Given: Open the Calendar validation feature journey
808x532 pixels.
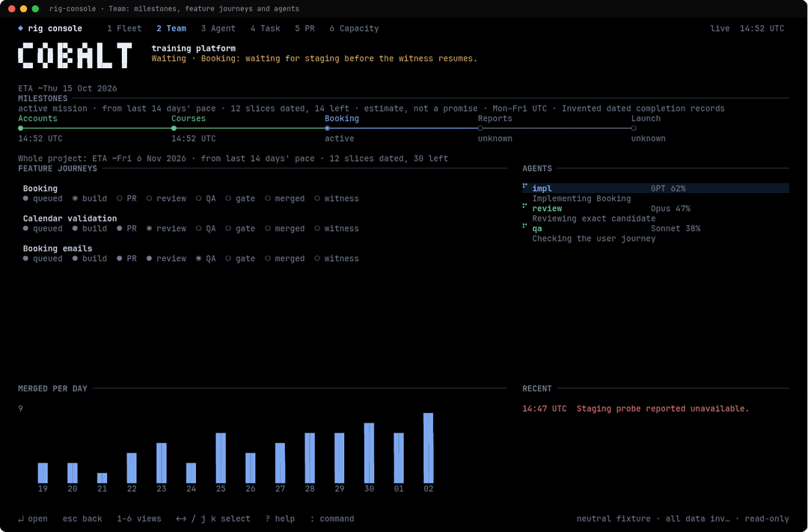Looking at the screenshot, I should coord(70,218).
